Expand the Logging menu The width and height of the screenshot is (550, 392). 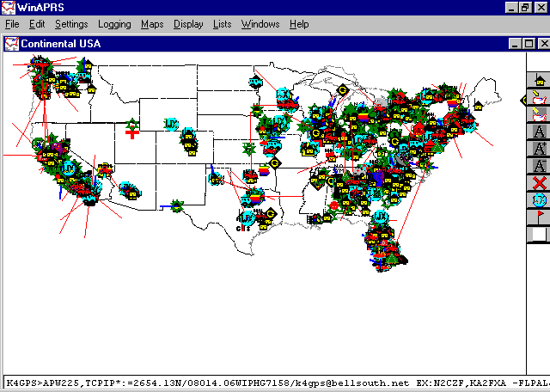[x=114, y=24]
